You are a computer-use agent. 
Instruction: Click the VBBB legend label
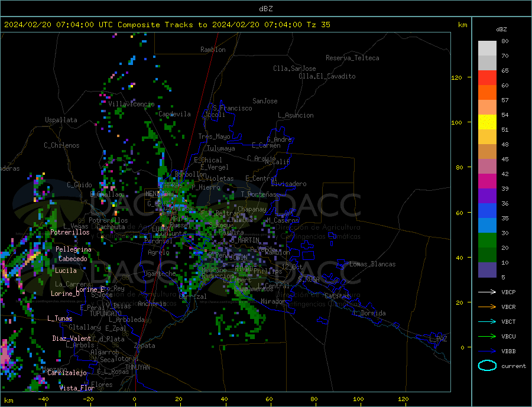[x=508, y=351]
